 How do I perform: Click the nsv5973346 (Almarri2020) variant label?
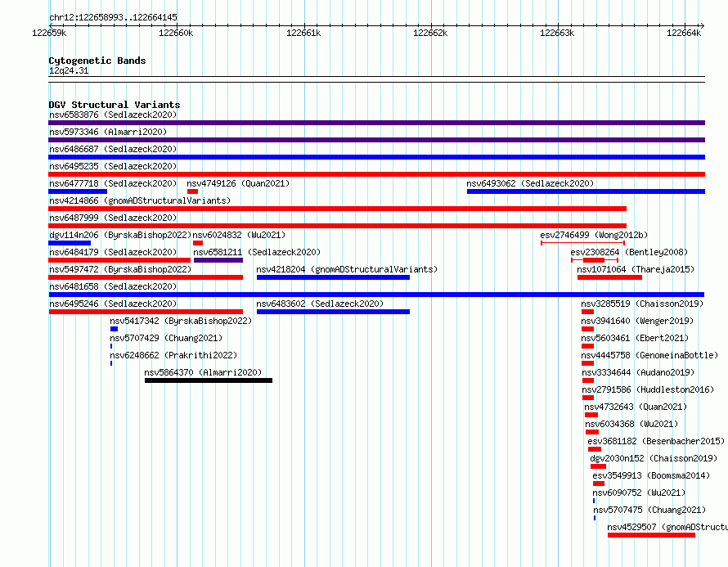108,132
